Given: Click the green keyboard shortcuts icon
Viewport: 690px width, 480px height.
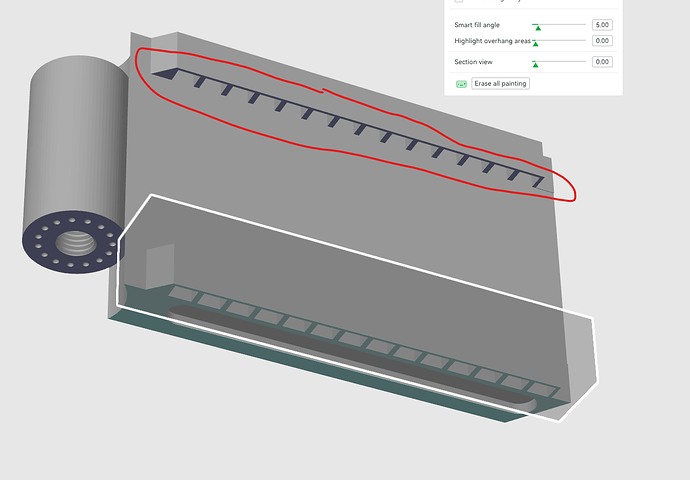Looking at the screenshot, I should click(x=461, y=84).
